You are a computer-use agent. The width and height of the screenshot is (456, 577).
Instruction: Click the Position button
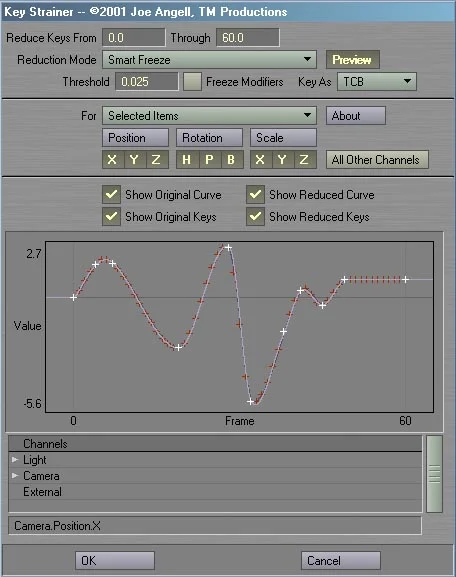(x=135, y=138)
